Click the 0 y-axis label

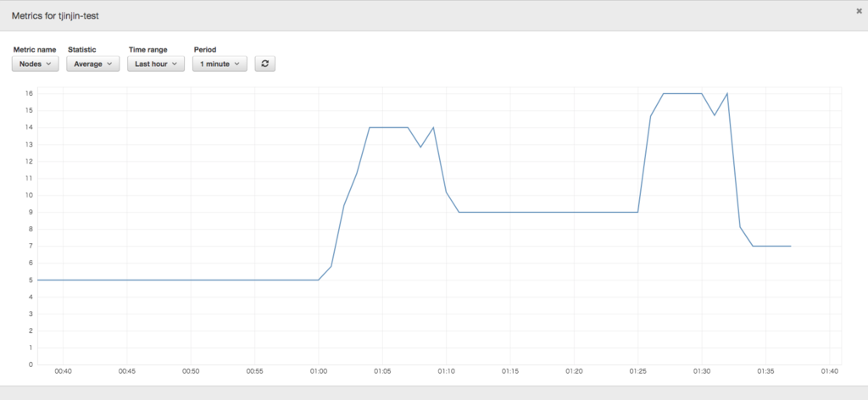tap(31, 364)
